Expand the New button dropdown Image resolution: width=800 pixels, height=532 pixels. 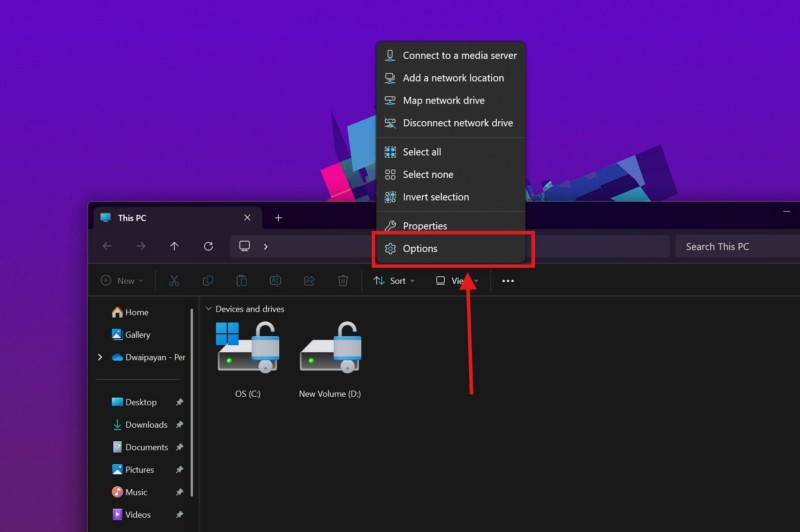(122, 281)
